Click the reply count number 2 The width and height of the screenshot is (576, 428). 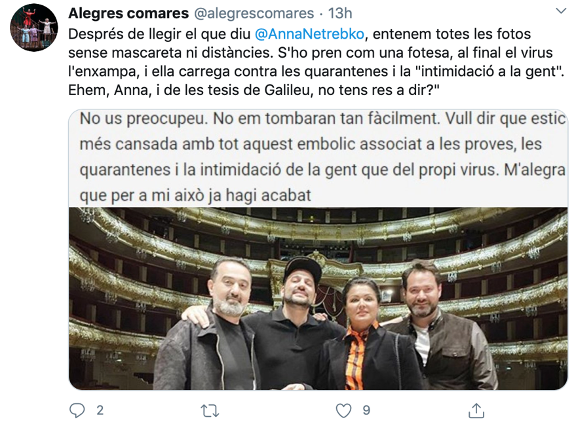coord(100,410)
